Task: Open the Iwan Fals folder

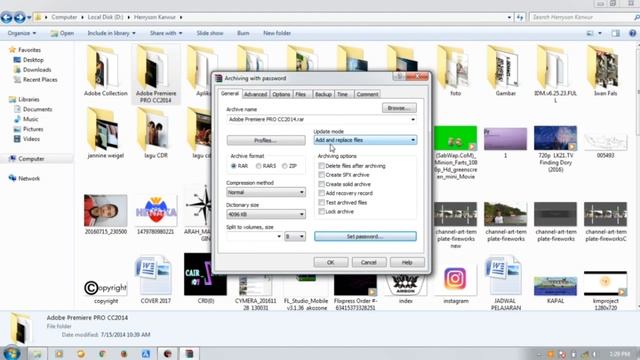Action: tap(605, 71)
